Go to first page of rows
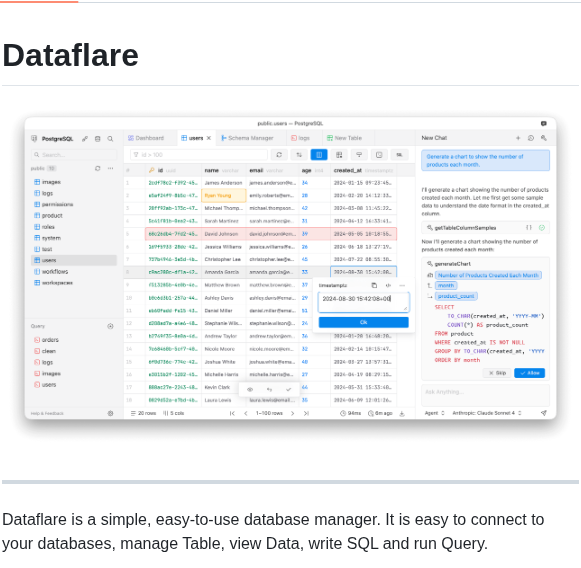581x568 pixels. click(x=232, y=413)
